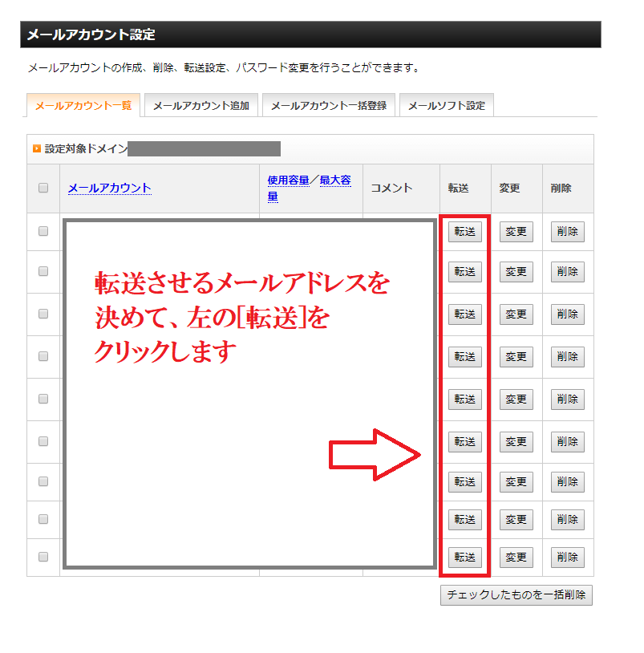
Task: Check the checkbox in the seventh account row
Action: [43, 481]
